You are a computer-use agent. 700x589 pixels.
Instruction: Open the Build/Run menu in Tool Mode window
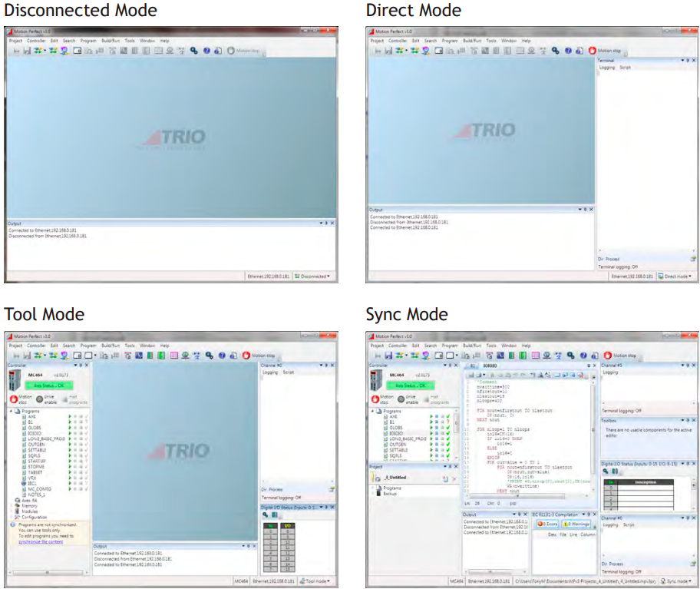click(111, 346)
